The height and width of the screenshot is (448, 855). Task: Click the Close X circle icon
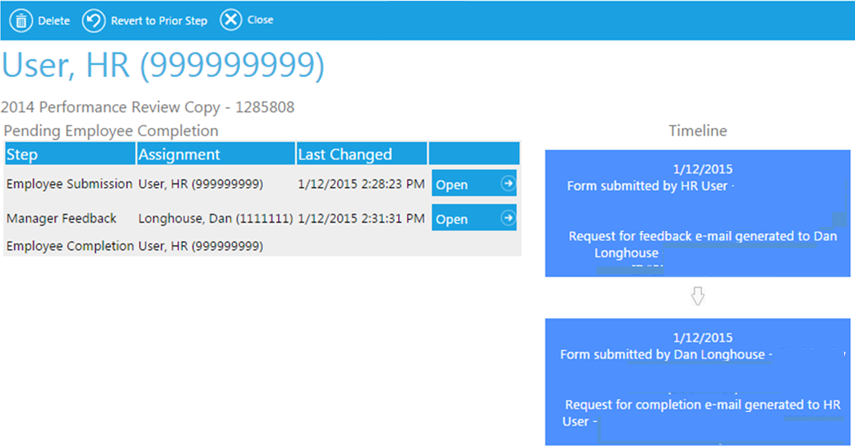tap(230, 20)
